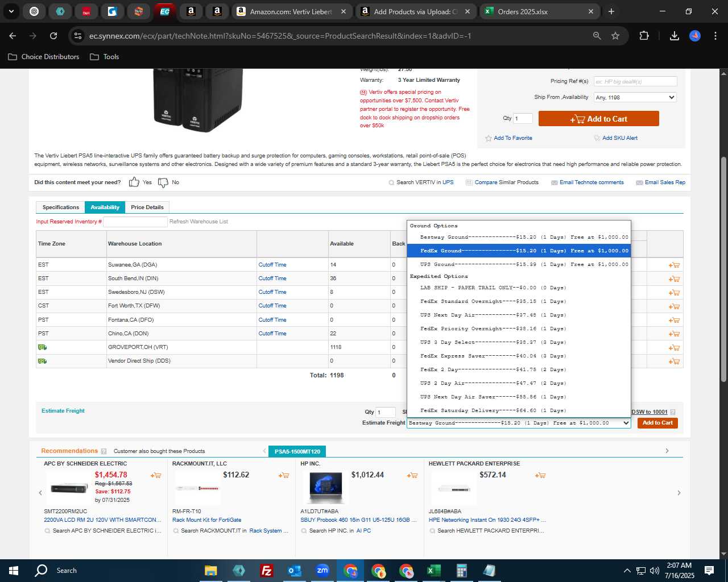Click Add SKU Alert link
This screenshot has height=582, width=728.
(619, 138)
